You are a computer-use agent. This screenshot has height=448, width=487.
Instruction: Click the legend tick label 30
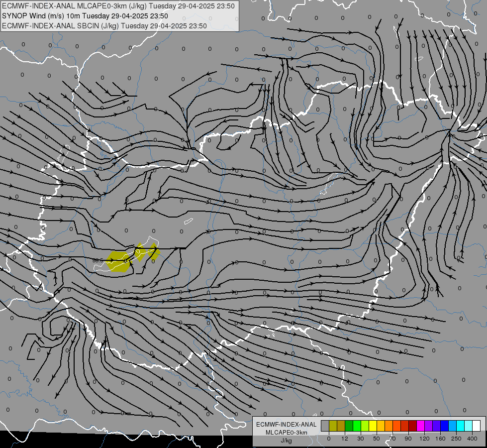tap(361, 439)
